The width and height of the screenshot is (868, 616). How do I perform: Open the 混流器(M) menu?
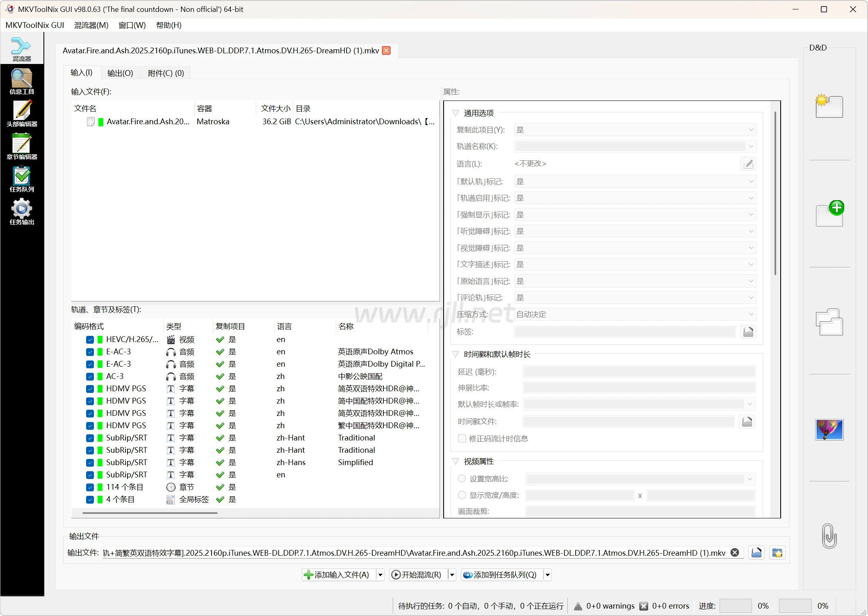coord(91,25)
